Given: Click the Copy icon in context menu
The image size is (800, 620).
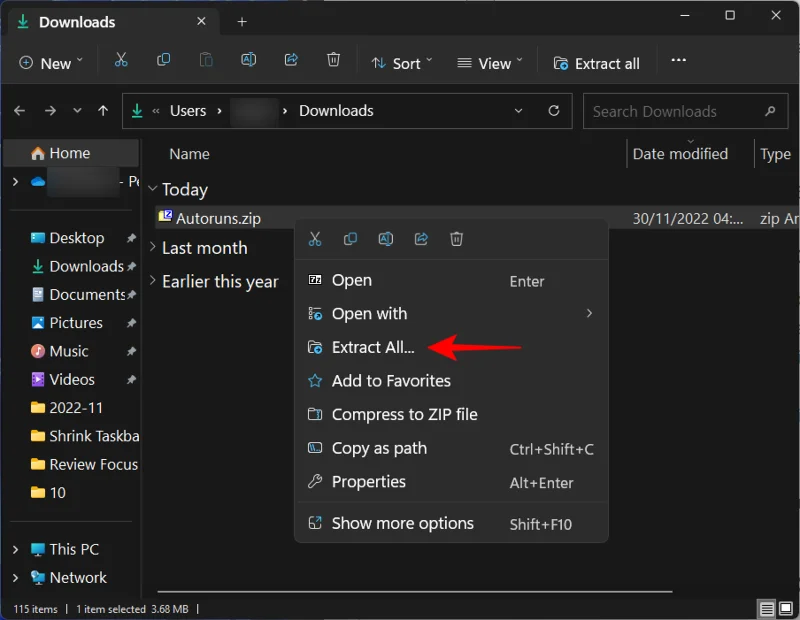Looking at the screenshot, I should coord(350,239).
